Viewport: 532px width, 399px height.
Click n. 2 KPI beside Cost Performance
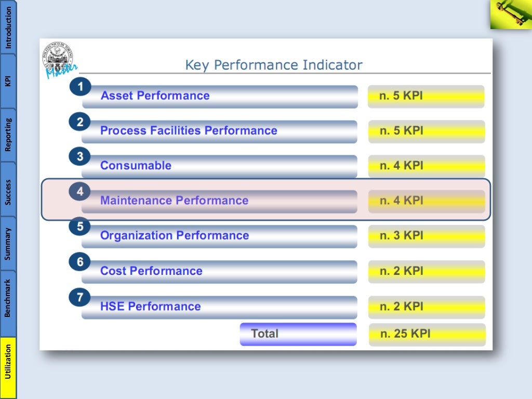[x=427, y=272]
